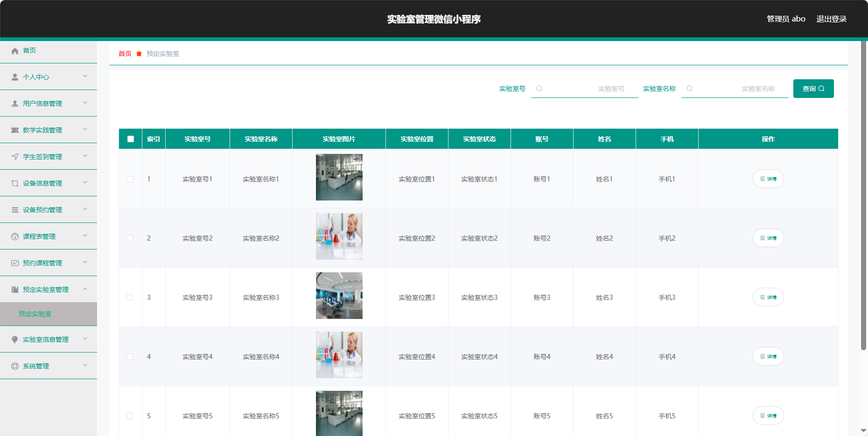Expand the 学生签到管理 chevron
Viewport: 868px width, 436px height.
tap(85, 156)
